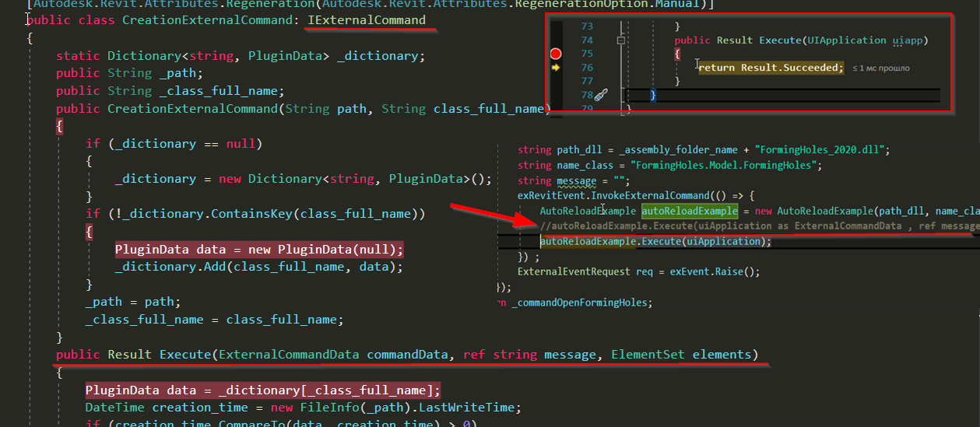The width and height of the screenshot is (980, 427).
Task: Open the screwdriver quick actions icon
Action: click(600, 95)
